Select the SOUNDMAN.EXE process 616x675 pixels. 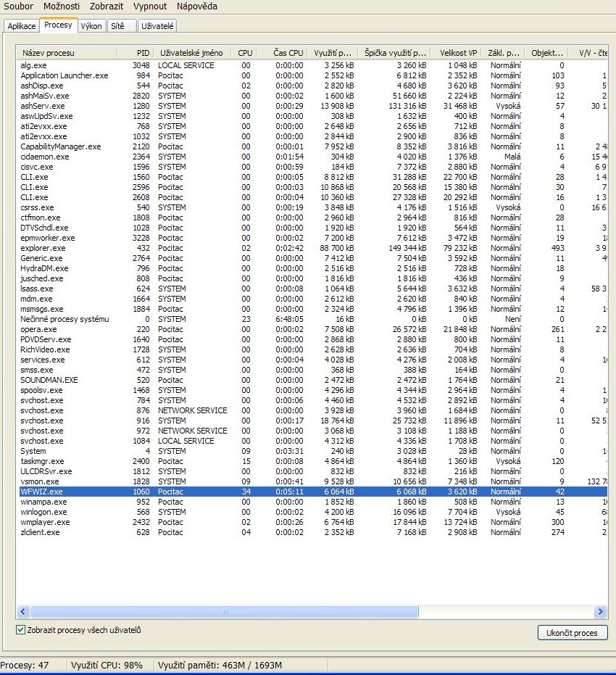313,380
